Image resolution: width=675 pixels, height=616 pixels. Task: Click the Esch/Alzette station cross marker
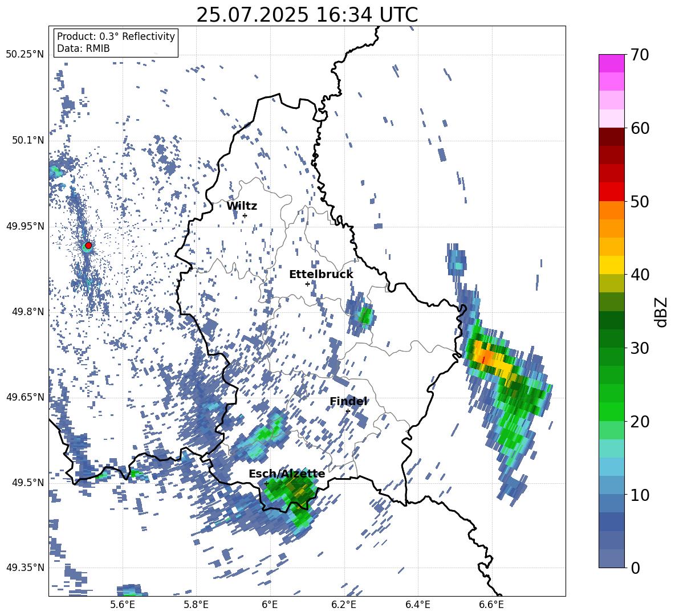(266, 483)
